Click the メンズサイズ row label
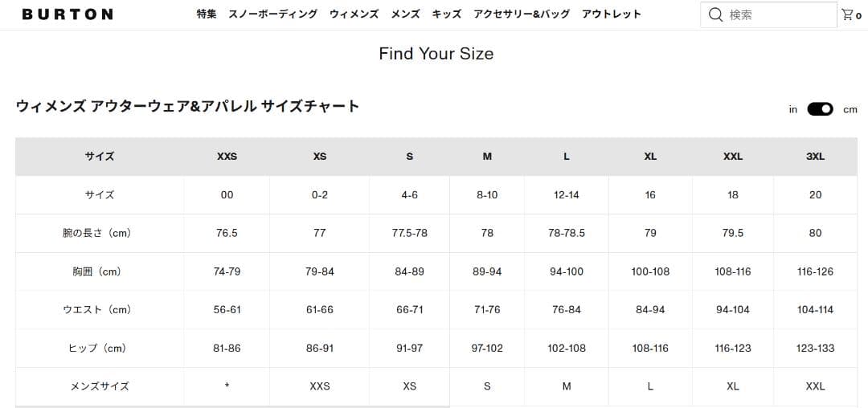 click(x=100, y=386)
